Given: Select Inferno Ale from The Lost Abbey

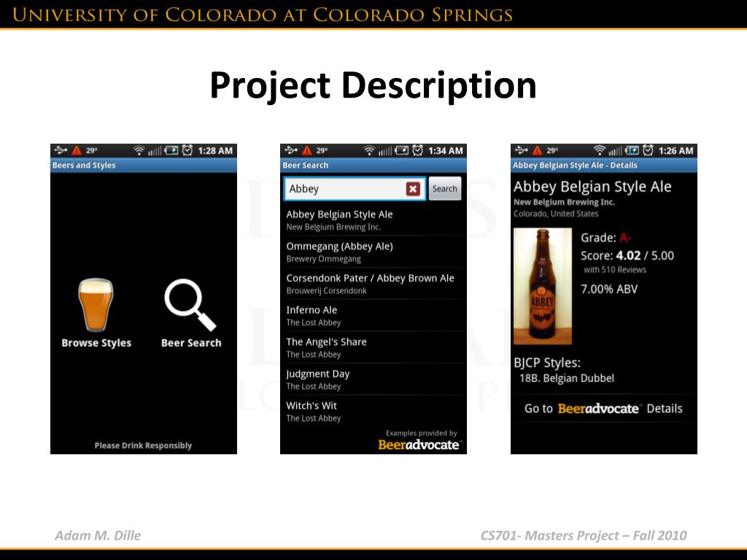Looking at the screenshot, I should click(x=373, y=316).
